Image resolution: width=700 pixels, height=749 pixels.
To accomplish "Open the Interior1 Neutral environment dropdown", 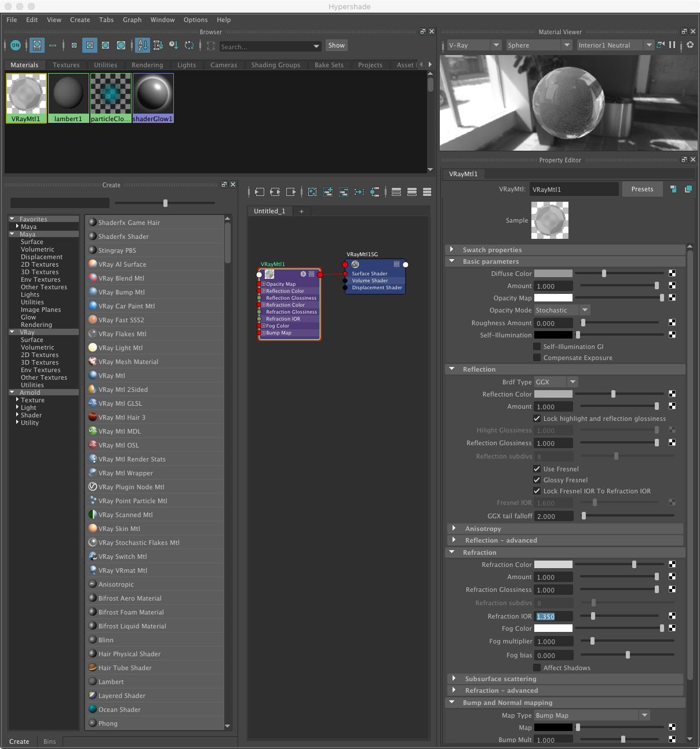I will click(615, 45).
